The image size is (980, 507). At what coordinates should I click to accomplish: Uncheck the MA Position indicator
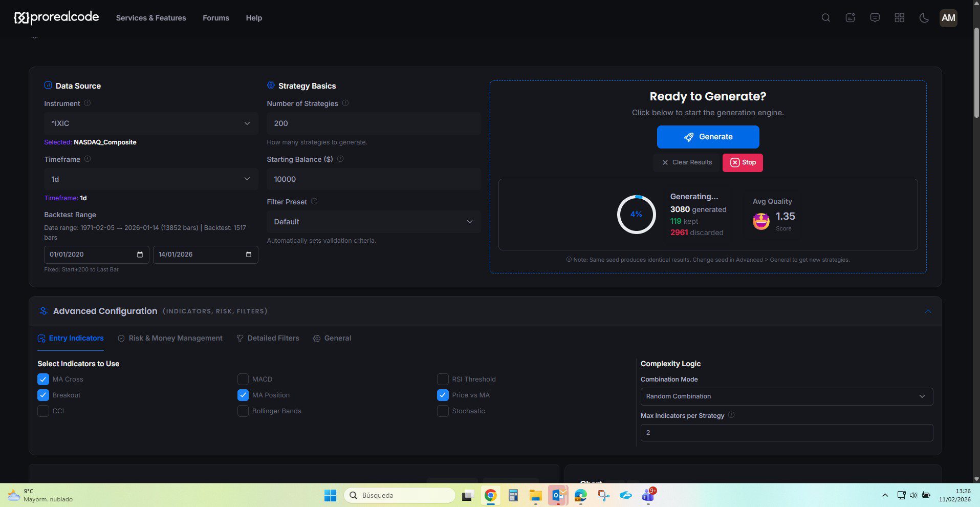243,395
